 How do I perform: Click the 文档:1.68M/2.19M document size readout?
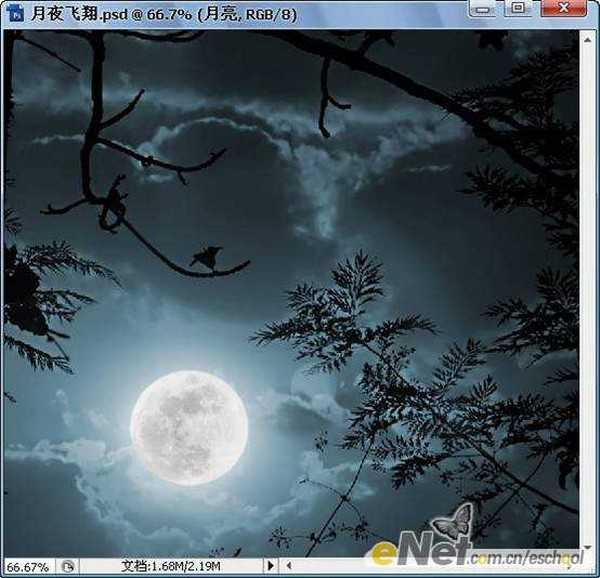[x=170, y=566]
